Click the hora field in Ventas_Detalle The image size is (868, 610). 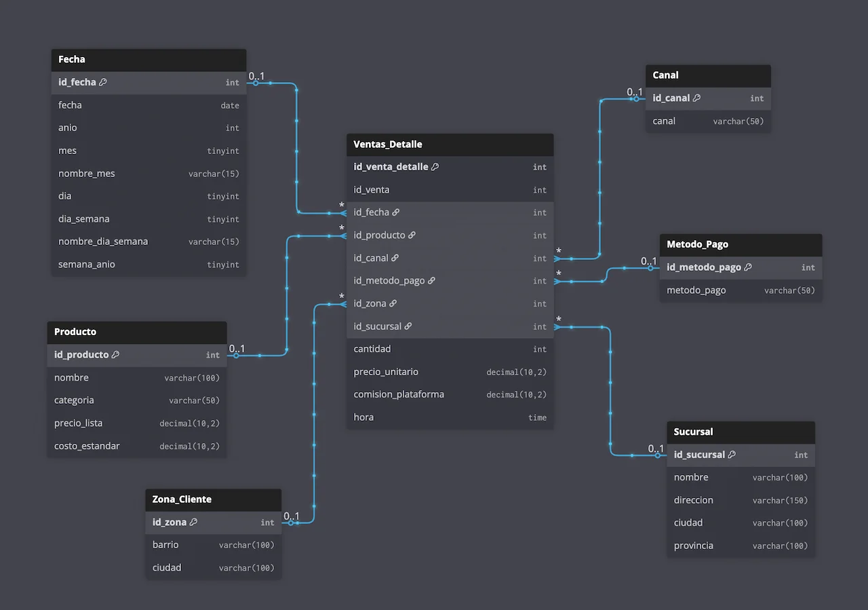tap(363, 417)
